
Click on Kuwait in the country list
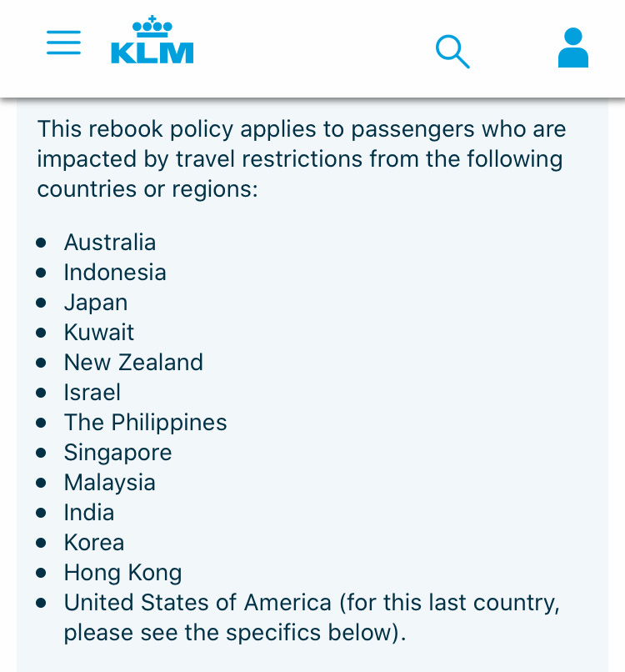[99, 332]
